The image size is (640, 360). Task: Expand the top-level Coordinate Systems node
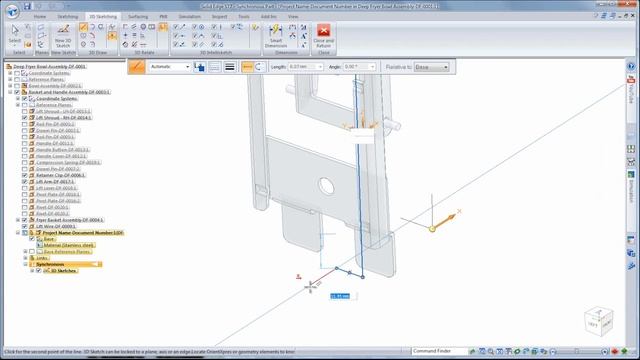(x=10, y=73)
